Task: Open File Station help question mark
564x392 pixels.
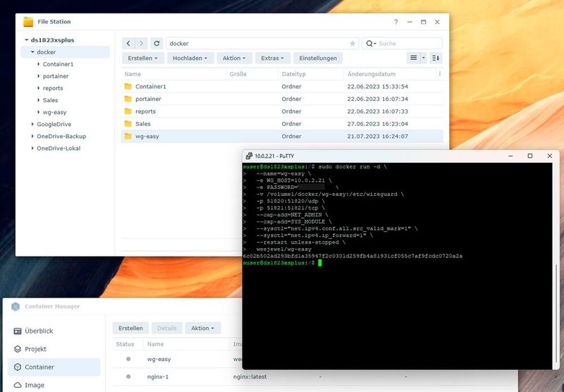Action: pos(396,22)
